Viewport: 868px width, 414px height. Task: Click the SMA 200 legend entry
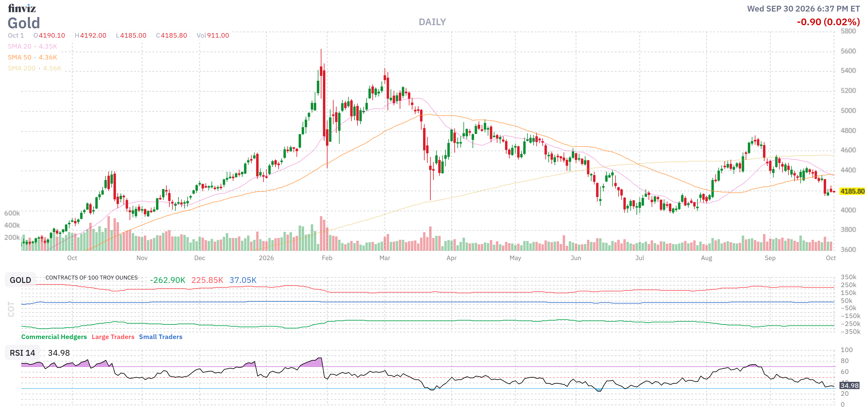34,68
